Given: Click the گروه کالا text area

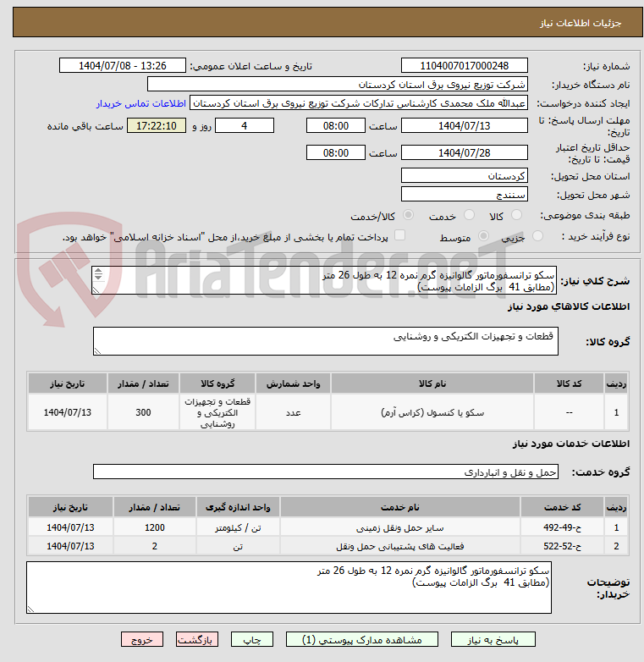Looking at the screenshot, I should pos(325,341).
